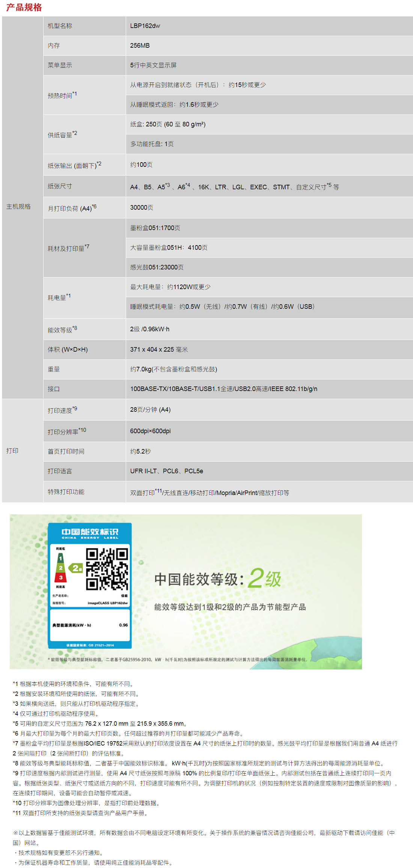This screenshot has width=413, height=868.
Task: Click the 机型名称 row label
Action: (60, 26)
